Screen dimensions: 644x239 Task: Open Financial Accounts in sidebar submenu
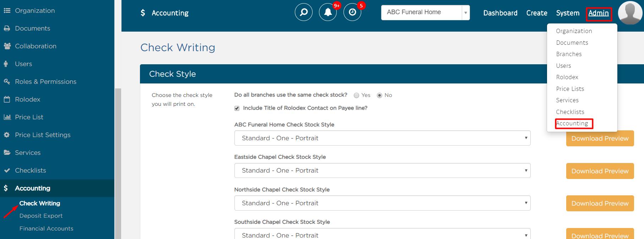pyautogui.click(x=46, y=229)
